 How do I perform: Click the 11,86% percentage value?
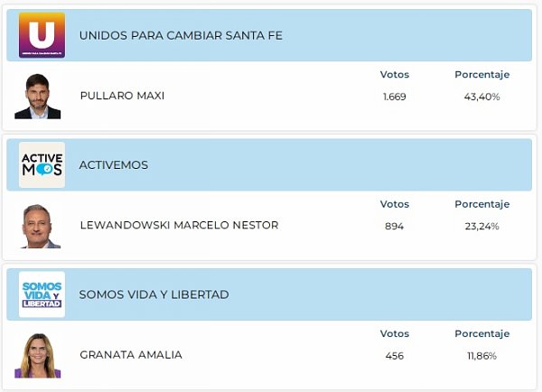tap(482, 356)
